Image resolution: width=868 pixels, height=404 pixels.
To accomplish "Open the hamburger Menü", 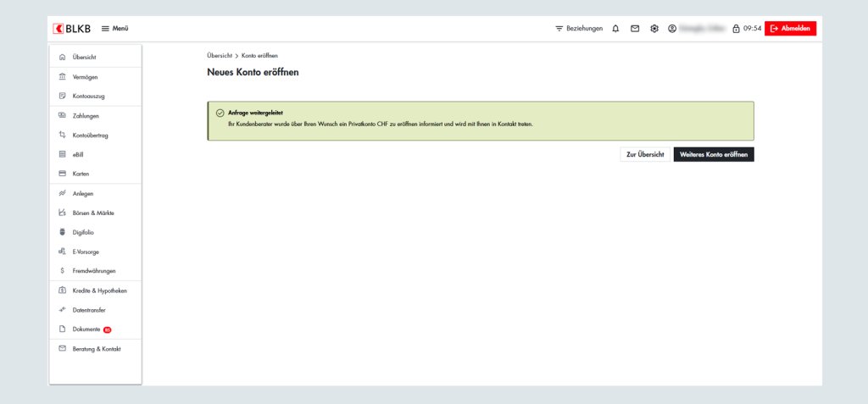I will point(115,28).
